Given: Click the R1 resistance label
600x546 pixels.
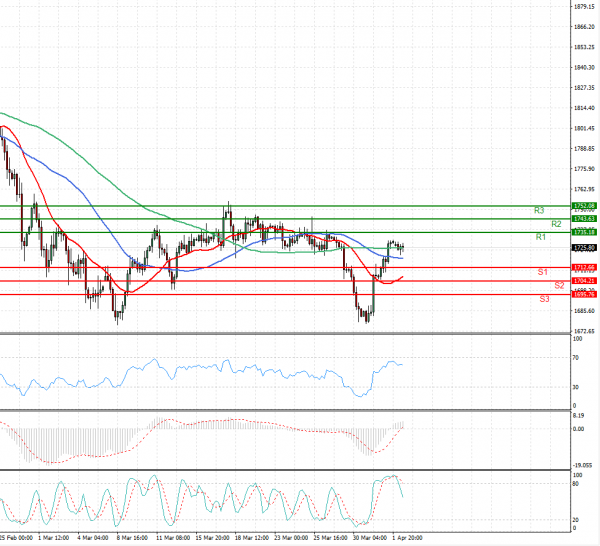Looking at the screenshot, I should pos(540,237).
